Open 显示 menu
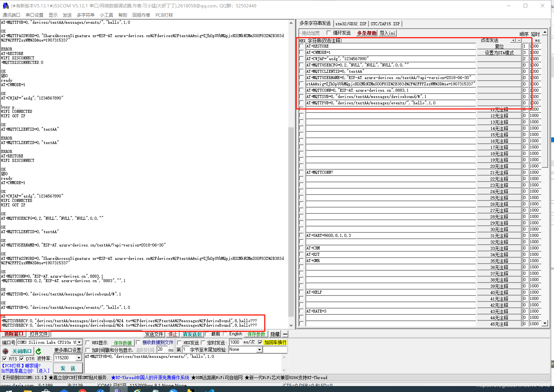554x392 pixels. (x=53, y=15)
